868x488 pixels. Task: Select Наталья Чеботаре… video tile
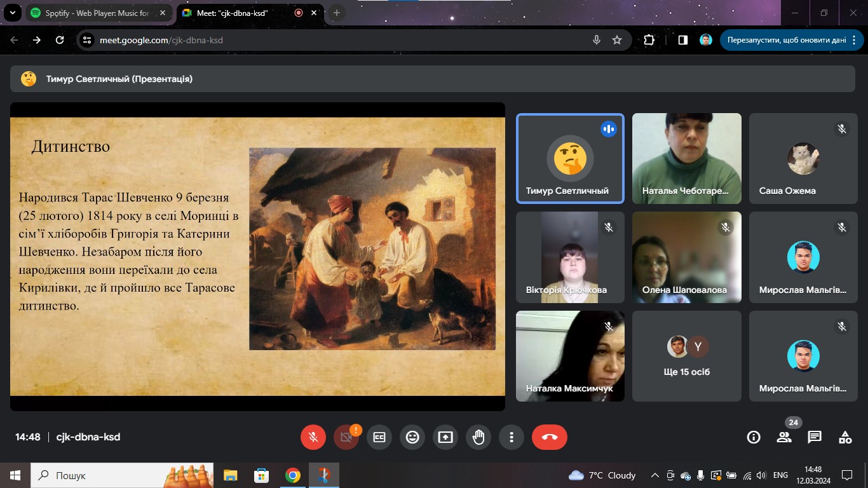[x=687, y=158]
